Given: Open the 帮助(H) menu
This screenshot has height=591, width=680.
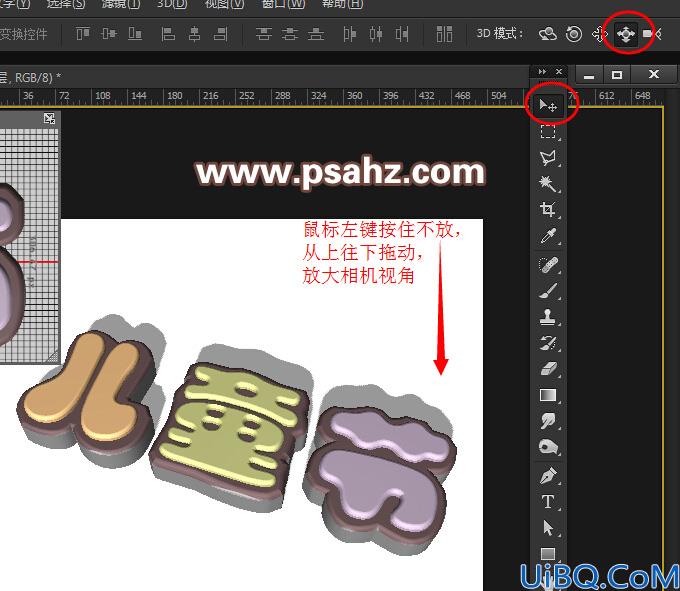Looking at the screenshot, I should (342, 4).
